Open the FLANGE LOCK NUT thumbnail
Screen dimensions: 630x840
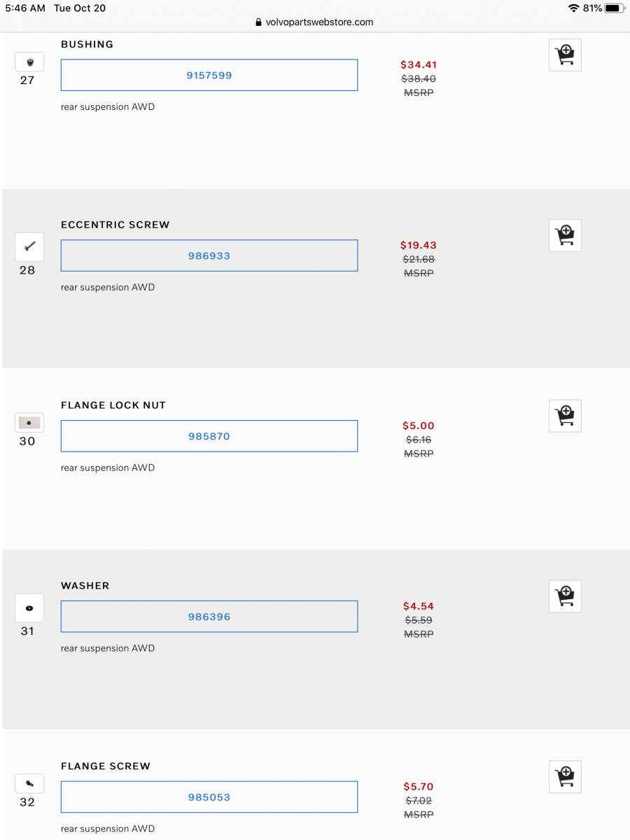29,422
